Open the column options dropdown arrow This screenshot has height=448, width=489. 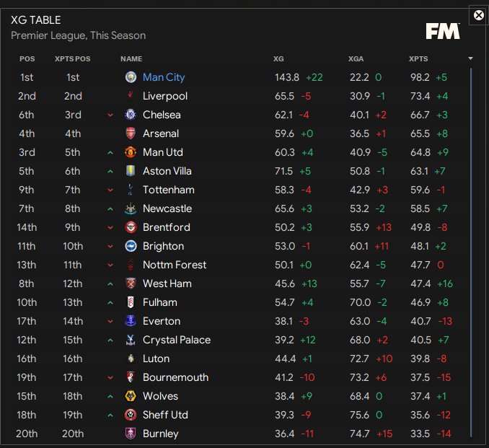(x=470, y=58)
